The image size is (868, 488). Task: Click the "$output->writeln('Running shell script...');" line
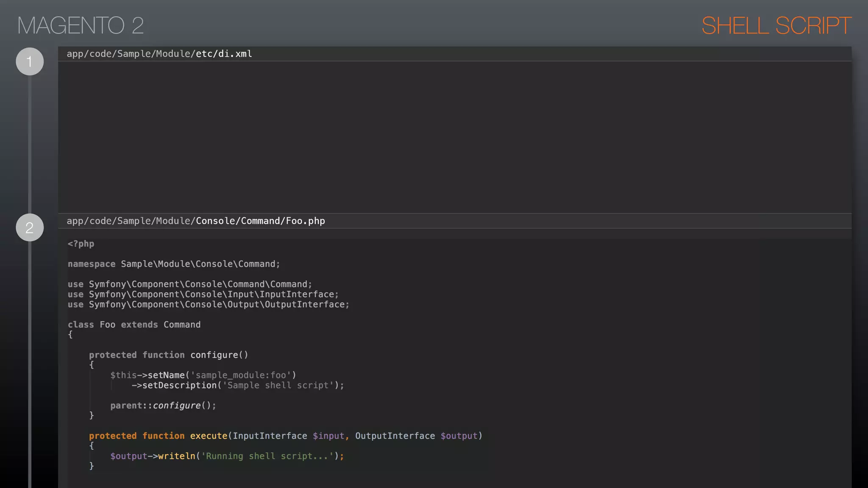click(x=227, y=456)
